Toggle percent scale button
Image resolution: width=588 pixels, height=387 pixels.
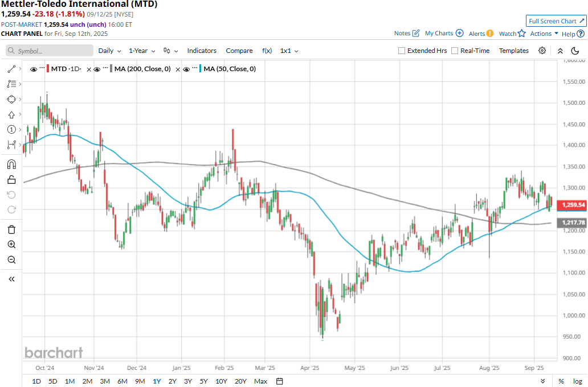(x=561, y=381)
